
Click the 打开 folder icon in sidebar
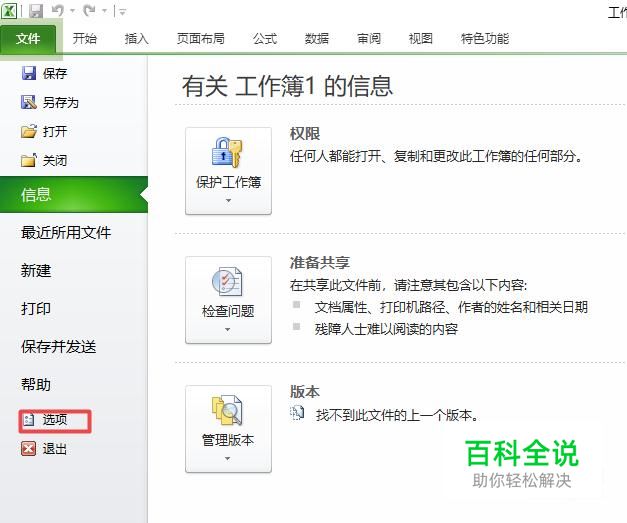28,131
